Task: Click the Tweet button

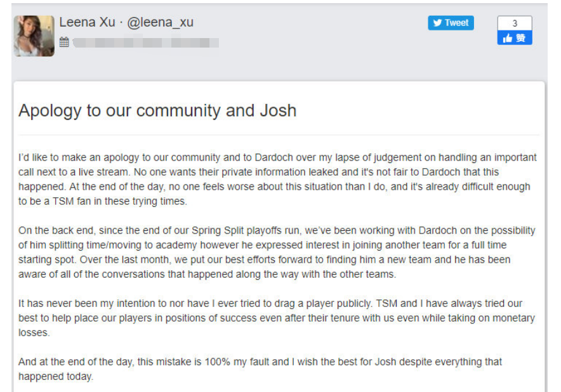Action: [451, 23]
